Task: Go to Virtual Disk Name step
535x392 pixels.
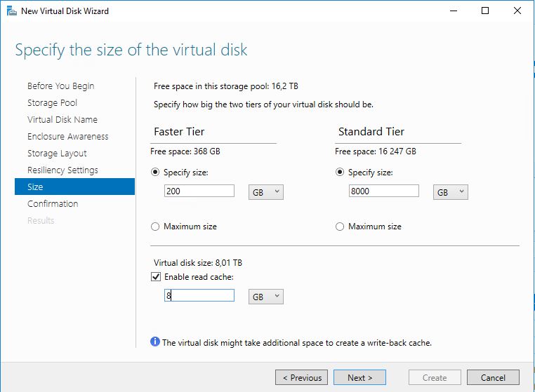Action: (x=62, y=120)
